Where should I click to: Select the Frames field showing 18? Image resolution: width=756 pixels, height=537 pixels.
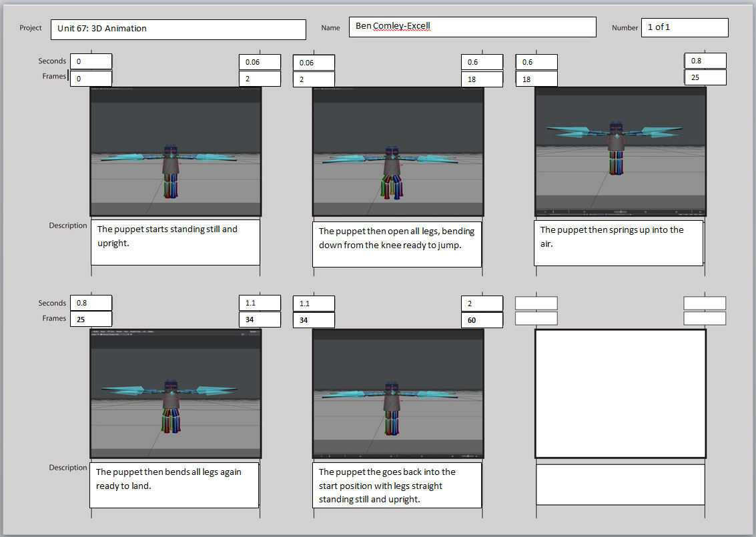482,78
